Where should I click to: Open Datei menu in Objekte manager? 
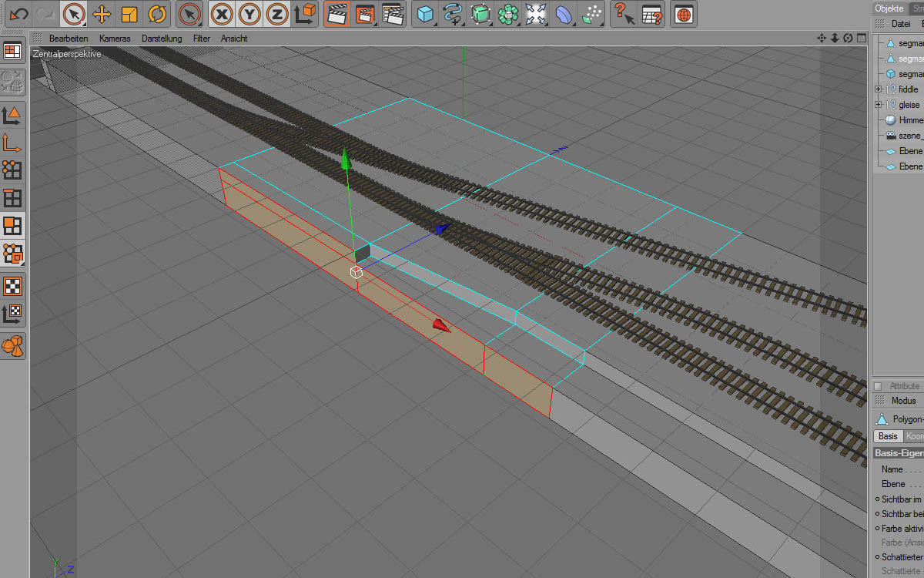pos(900,24)
